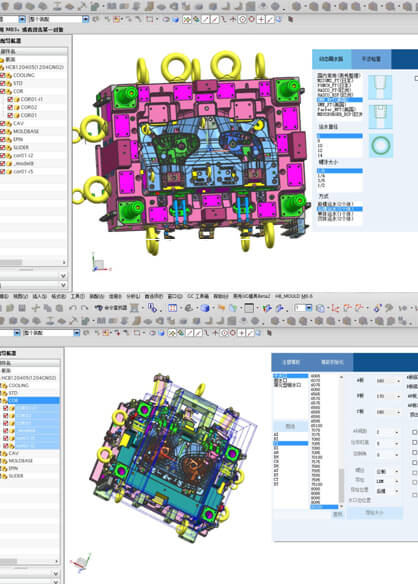
Task: Click the Paste icon in lower window toolbar
Action: (x=59, y=308)
